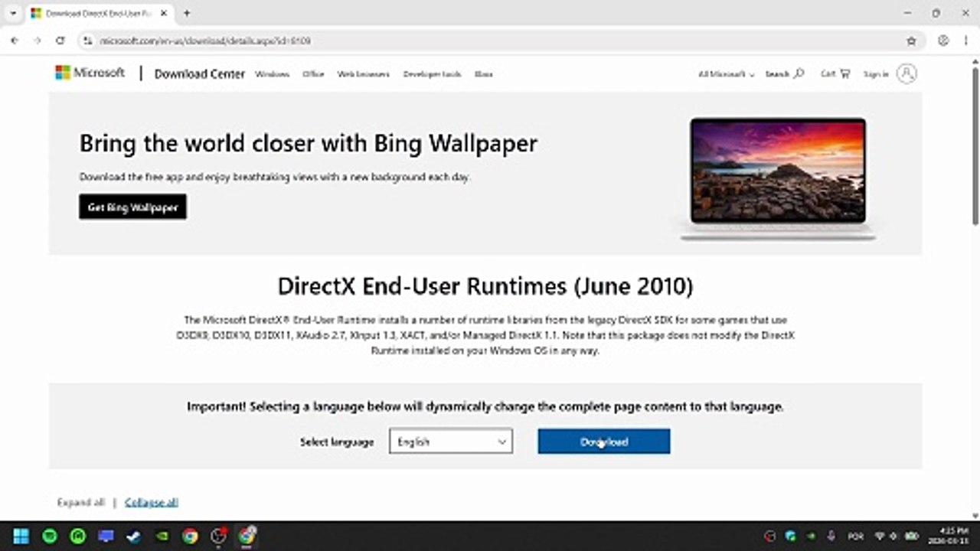
Task: Open a new tab with plus icon
Action: click(186, 13)
